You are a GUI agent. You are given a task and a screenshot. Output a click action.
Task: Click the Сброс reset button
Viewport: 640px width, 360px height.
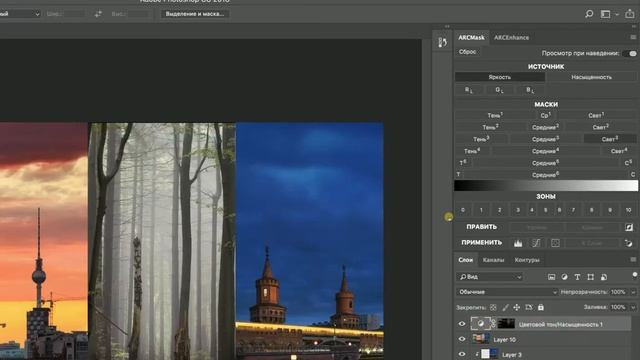tap(467, 52)
